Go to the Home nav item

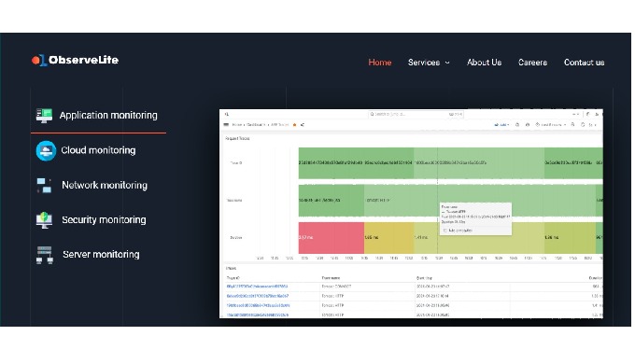point(379,63)
